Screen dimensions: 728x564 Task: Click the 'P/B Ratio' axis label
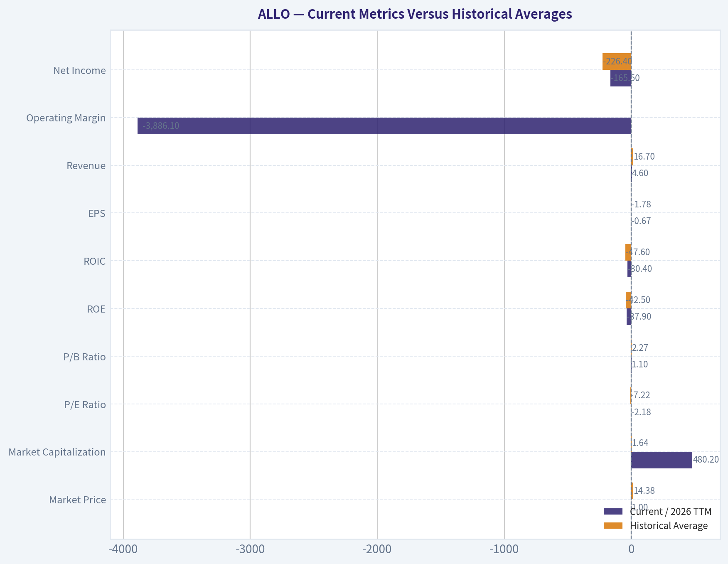click(85, 357)
